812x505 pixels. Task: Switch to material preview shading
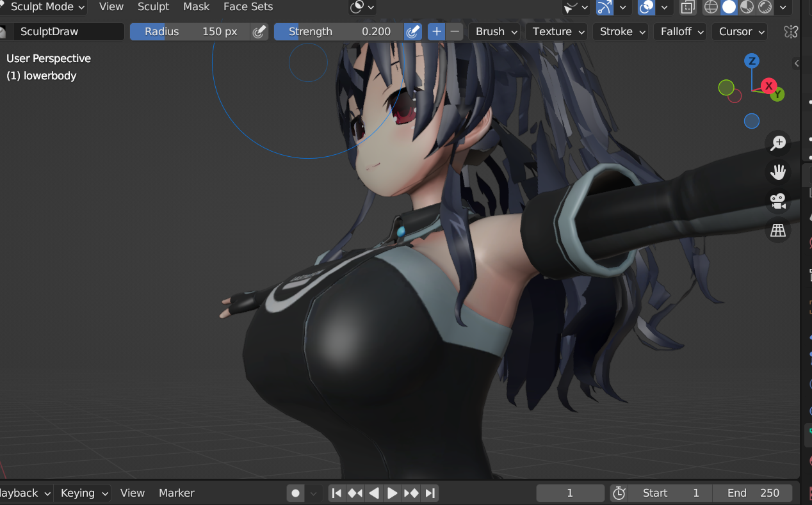(747, 7)
